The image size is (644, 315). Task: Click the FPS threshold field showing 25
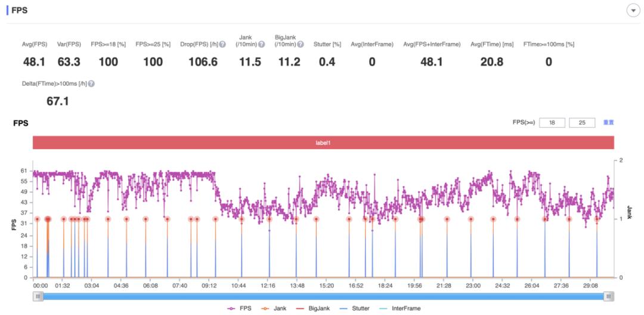click(582, 122)
